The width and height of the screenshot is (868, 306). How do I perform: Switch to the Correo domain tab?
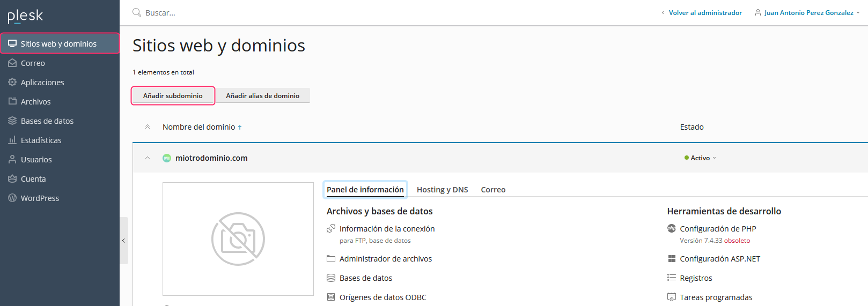click(493, 190)
